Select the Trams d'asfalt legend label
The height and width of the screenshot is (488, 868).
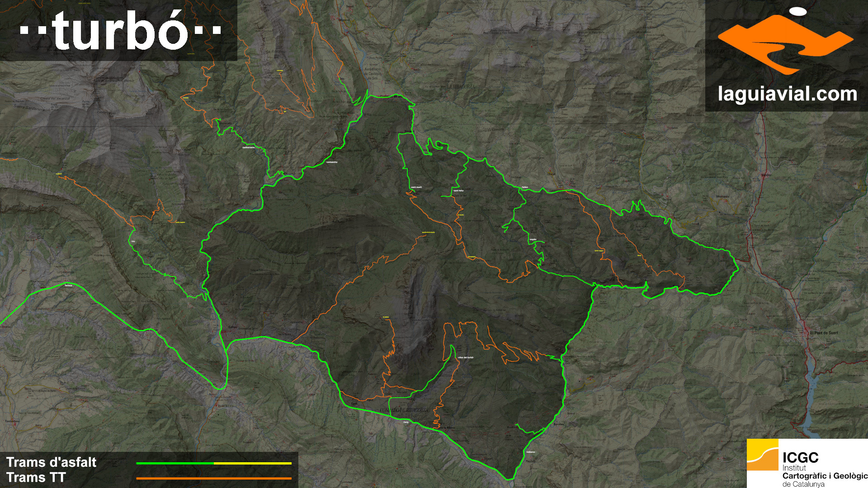coord(51,462)
